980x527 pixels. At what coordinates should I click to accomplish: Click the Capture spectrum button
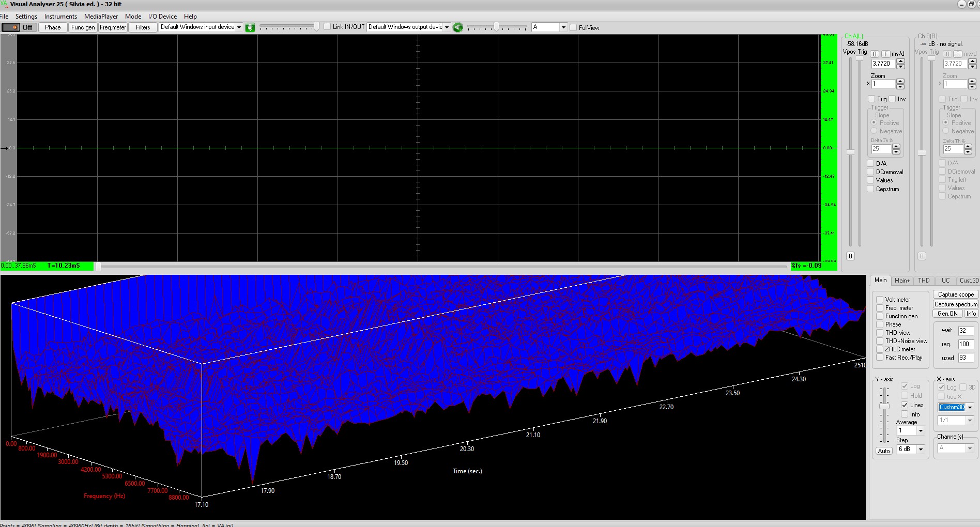point(956,304)
